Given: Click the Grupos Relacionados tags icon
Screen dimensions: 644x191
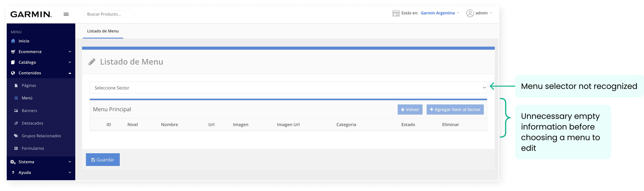Looking at the screenshot, I should (16, 136).
